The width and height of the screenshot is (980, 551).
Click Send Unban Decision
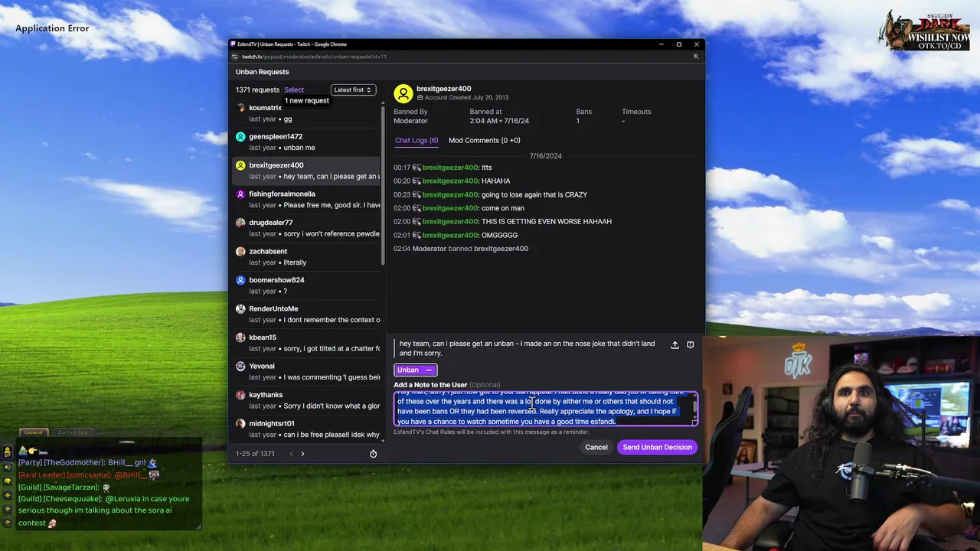657,447
